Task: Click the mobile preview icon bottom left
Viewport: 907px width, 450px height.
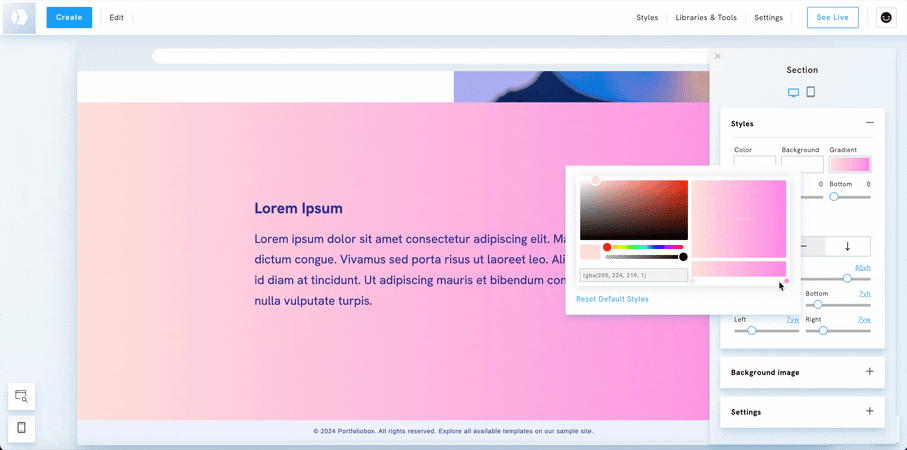Action: 21,428
